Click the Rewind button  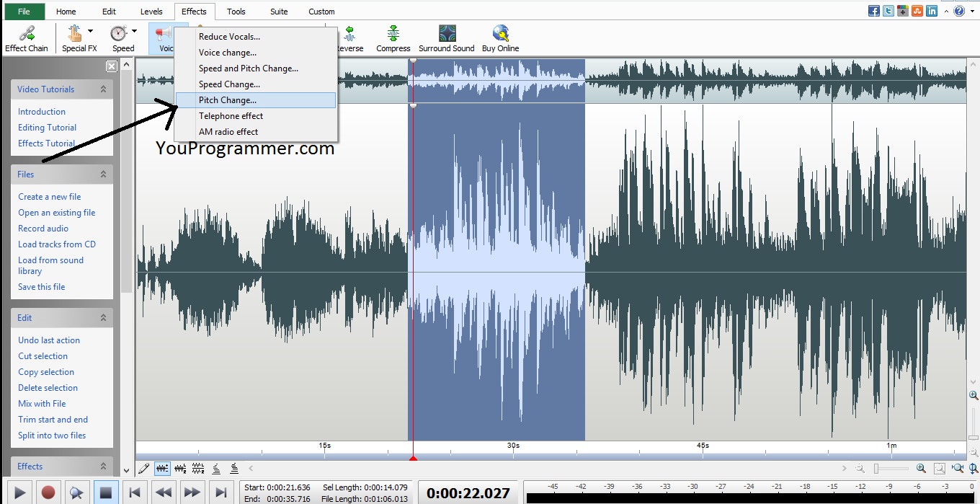163,493
